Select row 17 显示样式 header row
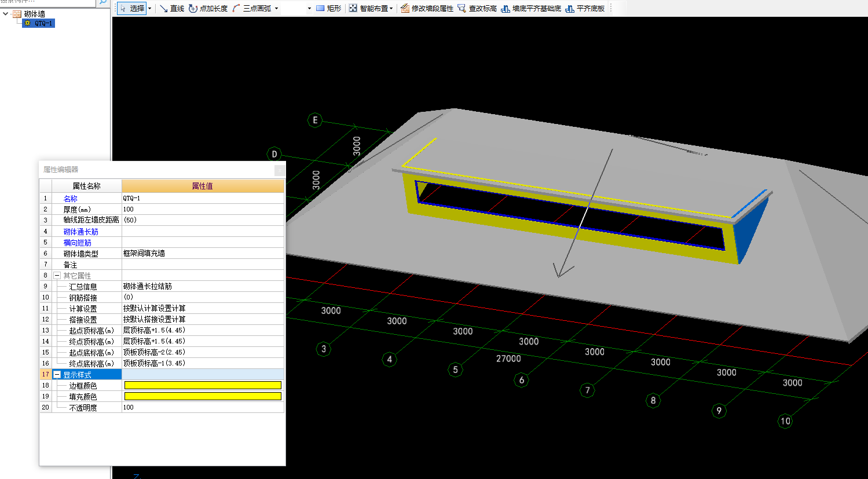The width and height of the screenshot is (868, 479). pos(162,375)
